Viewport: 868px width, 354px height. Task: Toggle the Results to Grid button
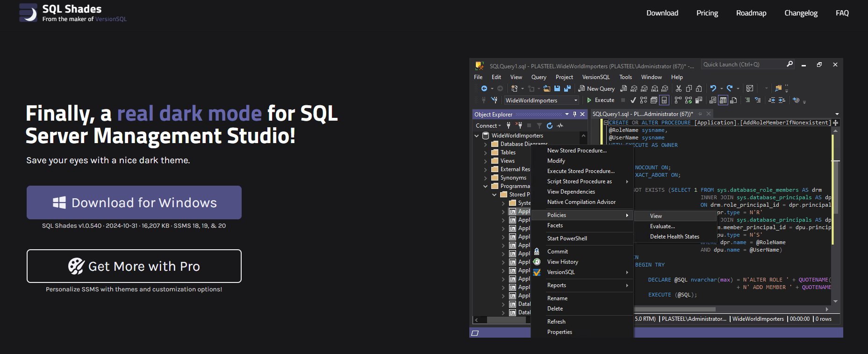coord(723,100)
